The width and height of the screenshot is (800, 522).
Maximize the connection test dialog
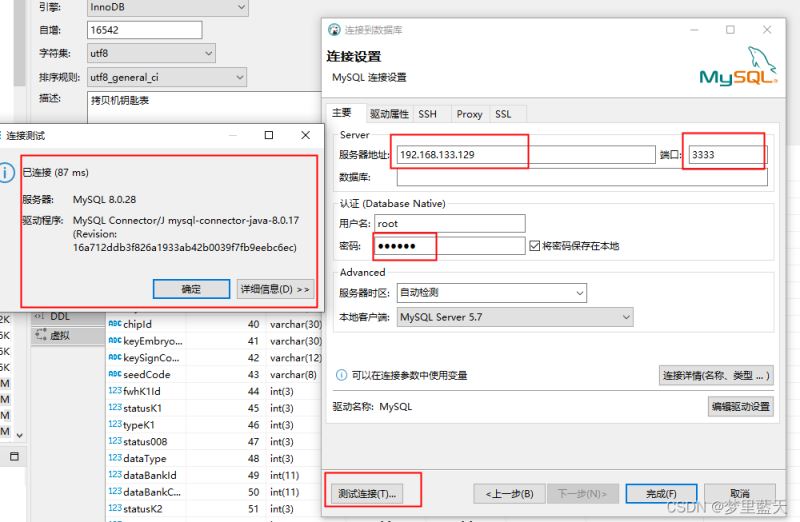pos(269,135)
